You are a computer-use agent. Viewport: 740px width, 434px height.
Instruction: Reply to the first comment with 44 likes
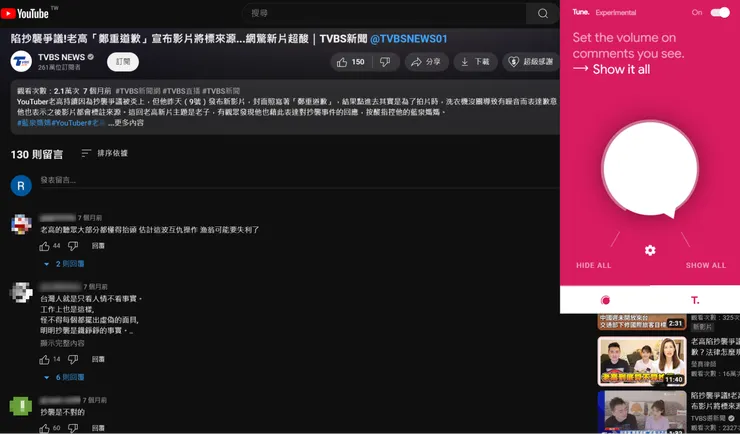click(x=98, y=246)
